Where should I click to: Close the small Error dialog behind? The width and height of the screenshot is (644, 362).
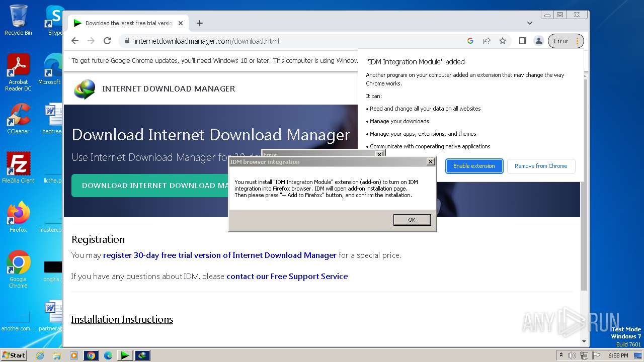coord(379,154)
